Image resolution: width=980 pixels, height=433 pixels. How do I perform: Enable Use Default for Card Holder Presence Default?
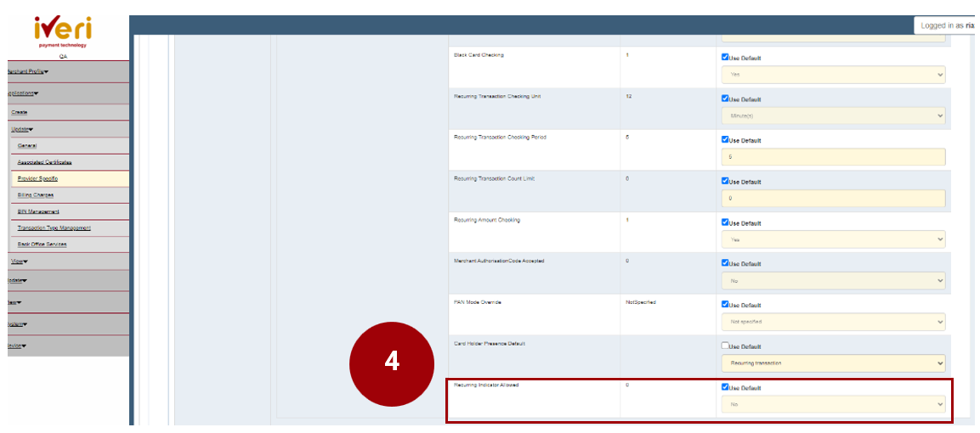[725, 346]
